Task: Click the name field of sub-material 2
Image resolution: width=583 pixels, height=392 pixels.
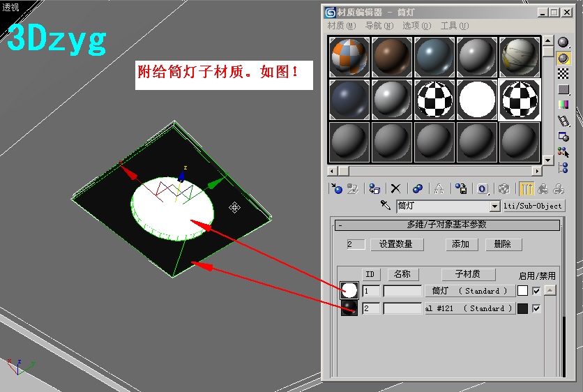Action: coord(402,308)
